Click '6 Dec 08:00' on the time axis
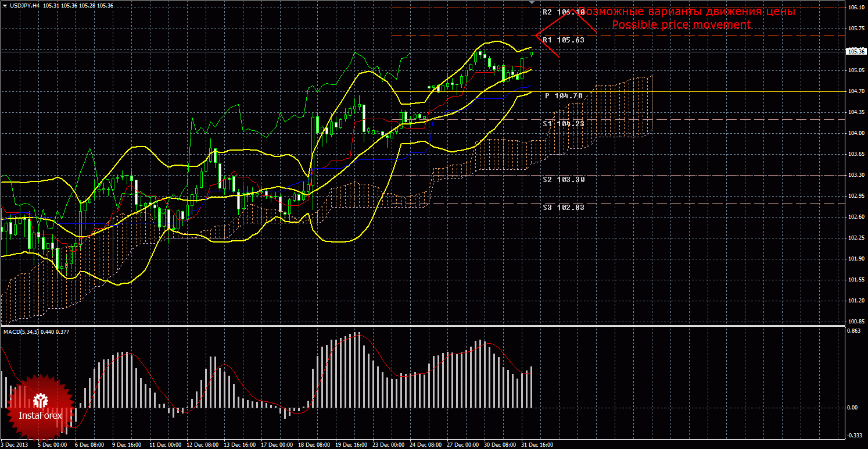868x449 pixels. tap(89, 445)
